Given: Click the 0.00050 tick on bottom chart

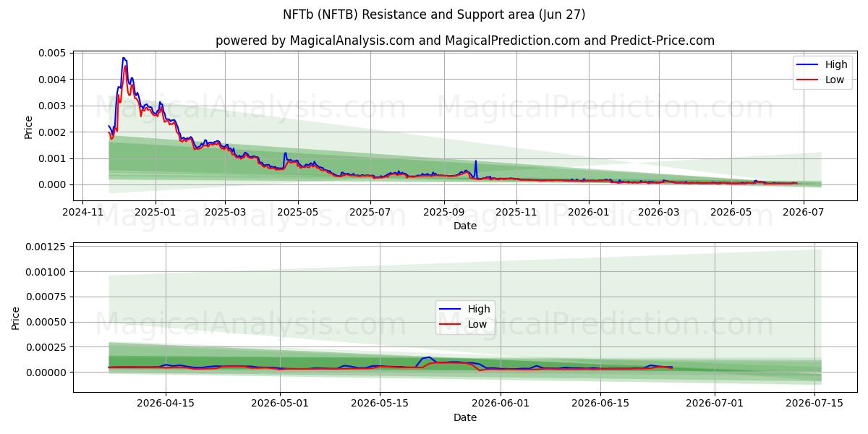Looking at the screenshot, I should click(46, 322).
